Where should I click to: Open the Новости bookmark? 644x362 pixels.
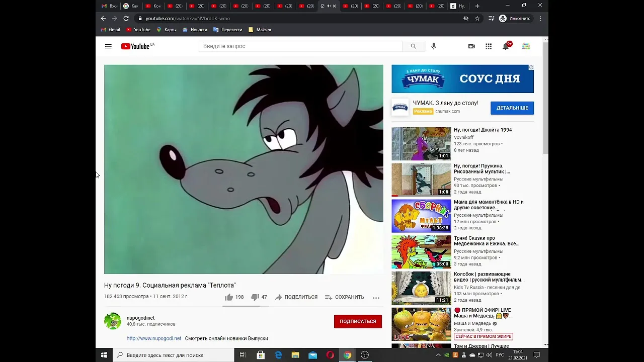coord(195,30)
